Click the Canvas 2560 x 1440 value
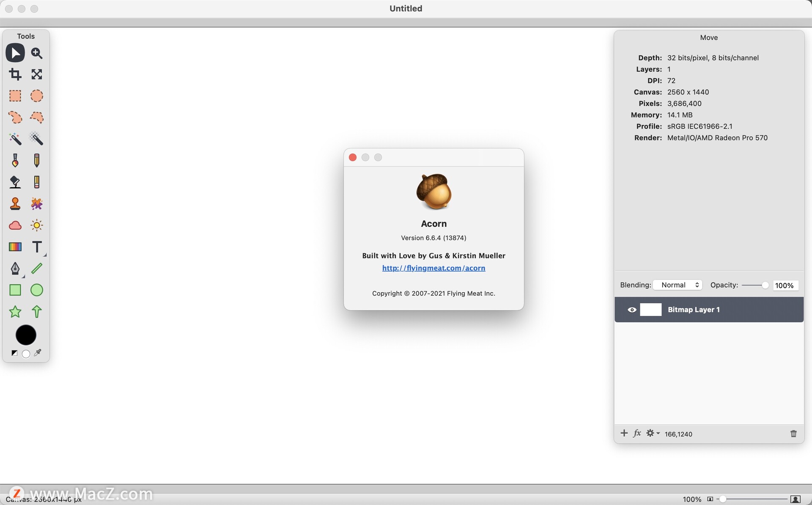 pos(688,92)
